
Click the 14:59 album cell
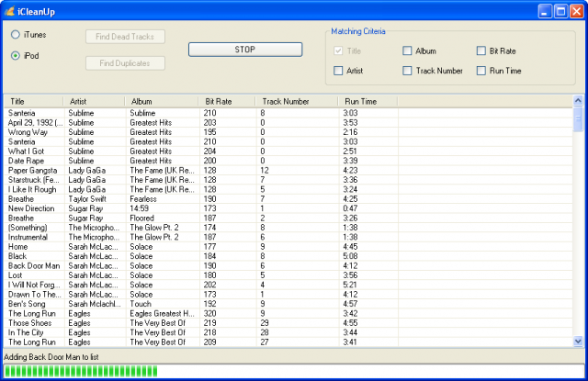(139, 208)
